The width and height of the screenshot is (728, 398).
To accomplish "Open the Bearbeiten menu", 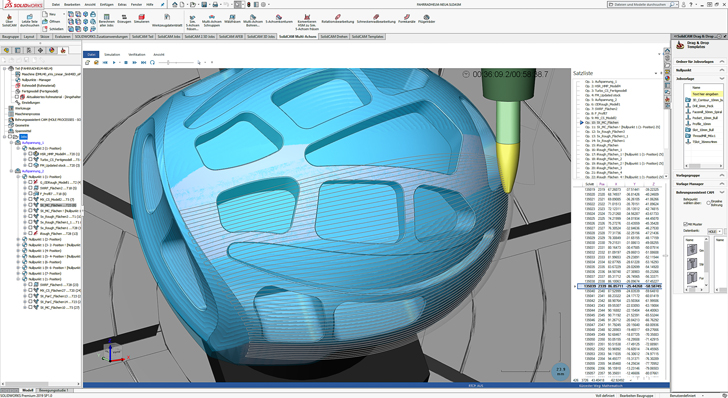I will (72, 4).
